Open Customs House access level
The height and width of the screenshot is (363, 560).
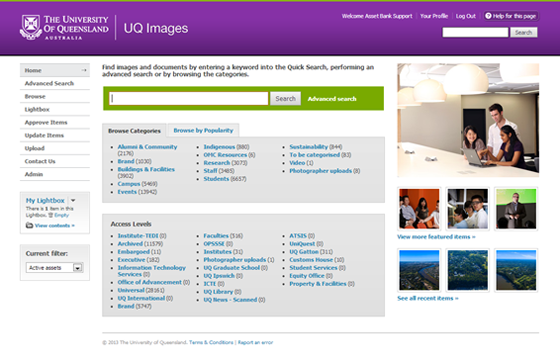311,260
